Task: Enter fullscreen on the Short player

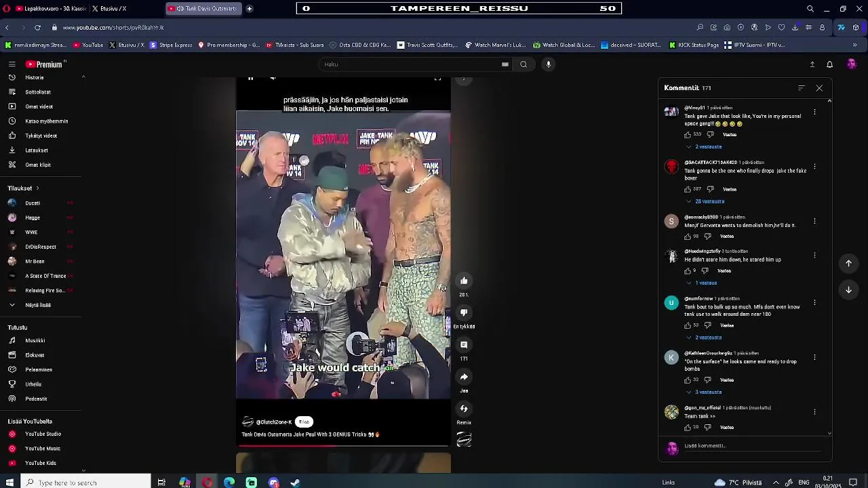Action: point(437,78)
